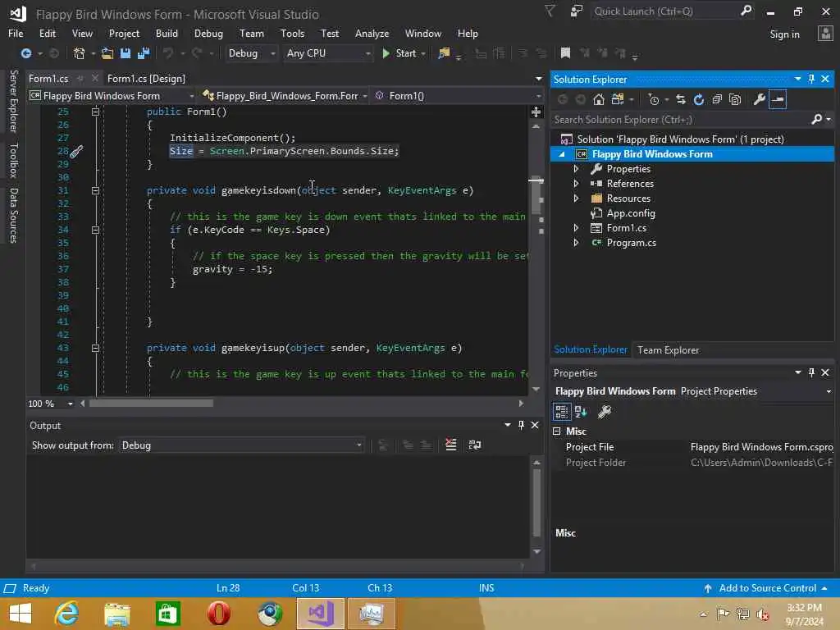Click the account avatar icon near Sign in
This screenshot has height=630, width=840.
(825, 34)
